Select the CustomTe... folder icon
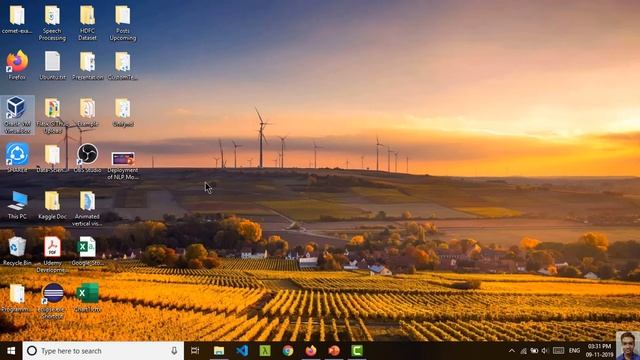Screen dimensions: 640x360 [x=122, y=65]
